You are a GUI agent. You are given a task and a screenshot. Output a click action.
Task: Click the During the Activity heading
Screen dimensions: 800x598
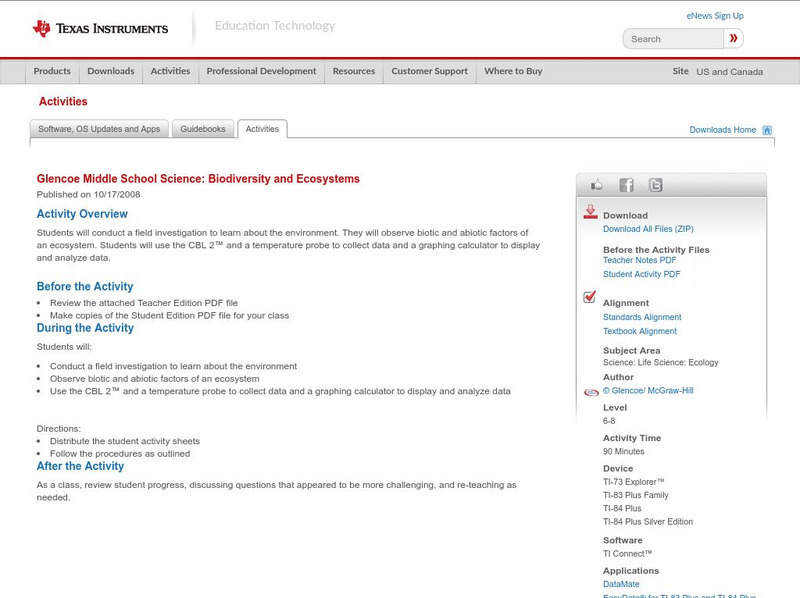pyautogui.click(x=85, y=328)
